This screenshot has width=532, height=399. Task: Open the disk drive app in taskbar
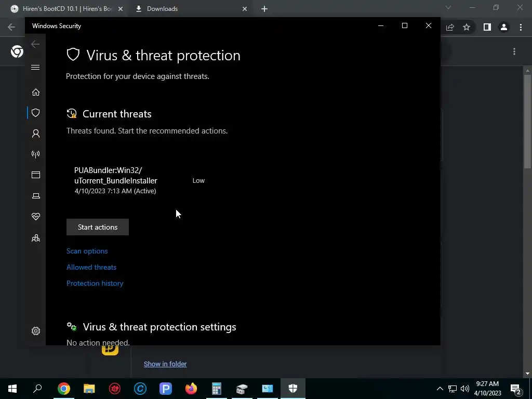point(242,389)
